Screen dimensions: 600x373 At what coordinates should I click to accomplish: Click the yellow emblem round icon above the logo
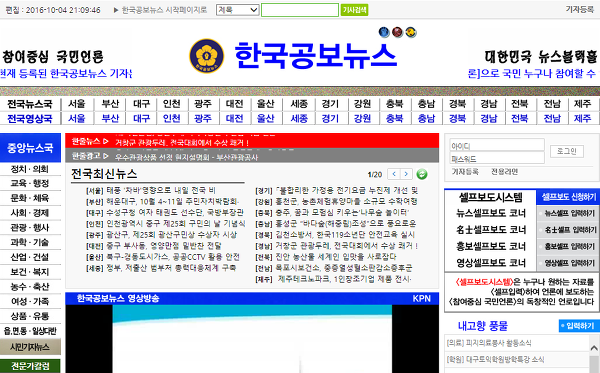(411, 32)
